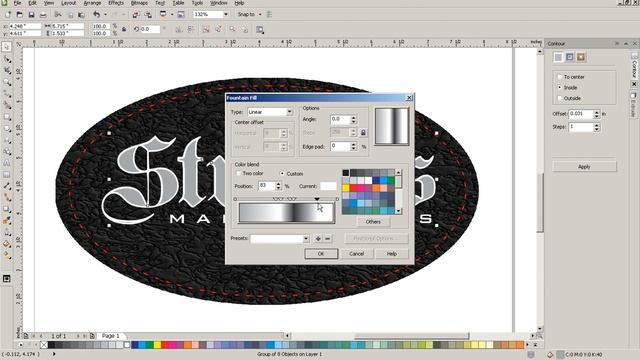Viewport: 640px width, 360px height.
Task: Select the Eyedropper tool in the toolbox
Action: pos(7,221)
